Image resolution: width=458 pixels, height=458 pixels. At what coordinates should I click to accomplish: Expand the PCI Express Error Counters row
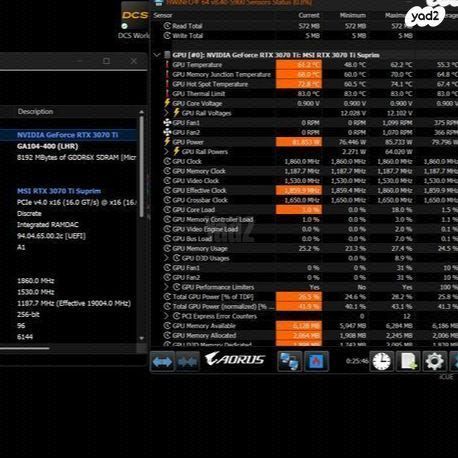(166, 316)
